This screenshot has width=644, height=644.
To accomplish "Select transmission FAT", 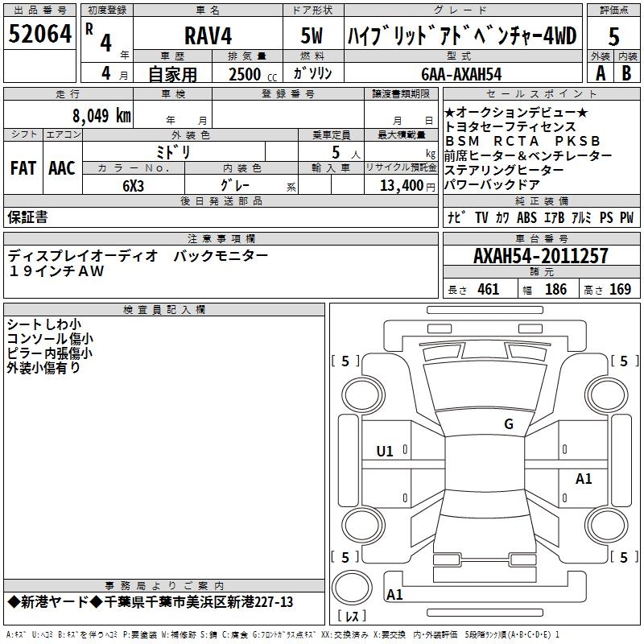I will click(x=23, y=168).
